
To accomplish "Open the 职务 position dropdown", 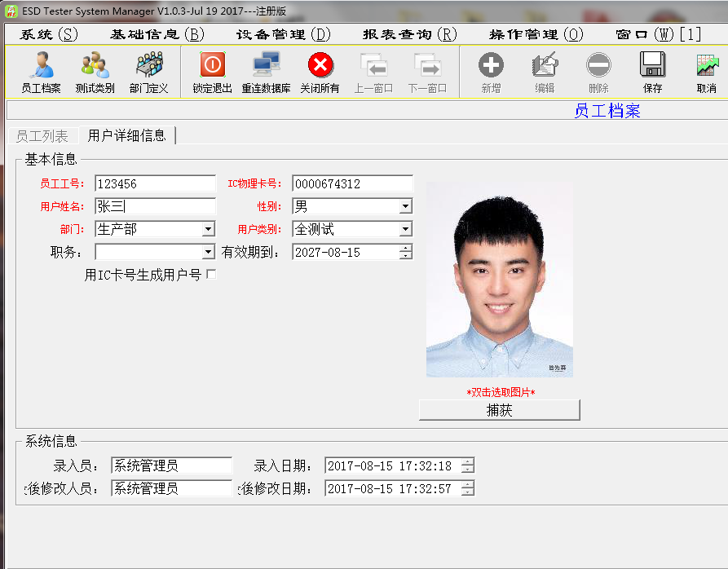I will tap(208, 253).
